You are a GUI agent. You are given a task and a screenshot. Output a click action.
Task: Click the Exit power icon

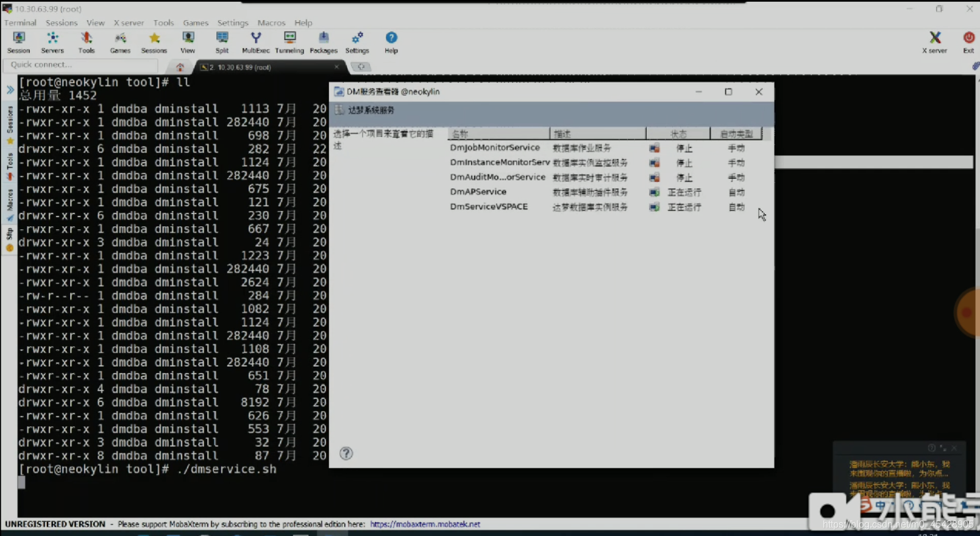968,42
